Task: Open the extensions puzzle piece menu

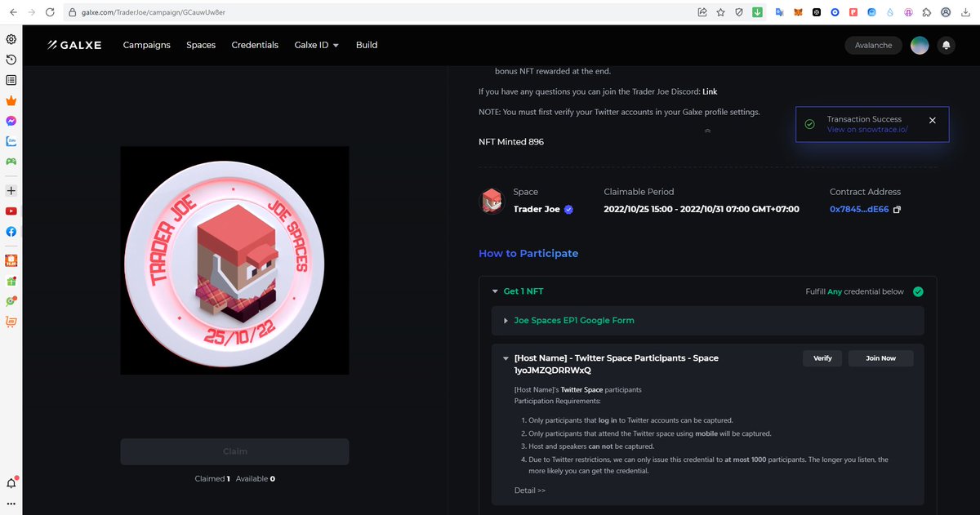Action: point(926,12)
